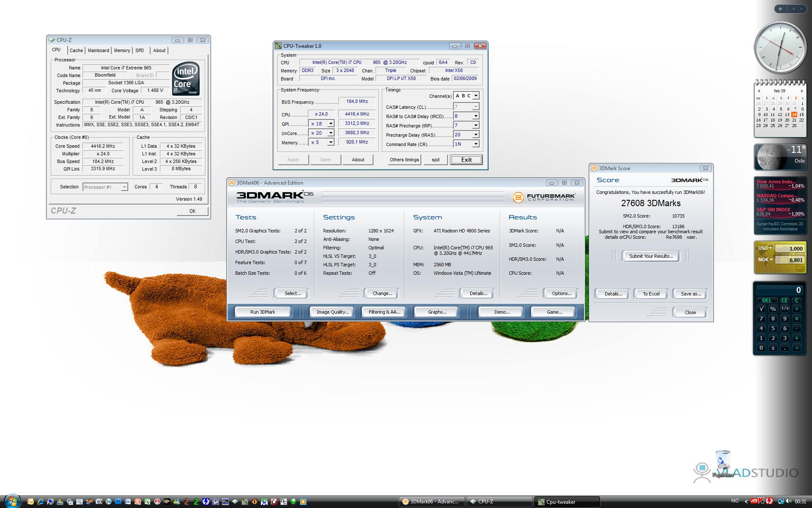Viewport: 812px width, 508px height.
Task: Switch to the 3DMark06 taskbar button
Action: pyautogui.click(x=431, y=502)
